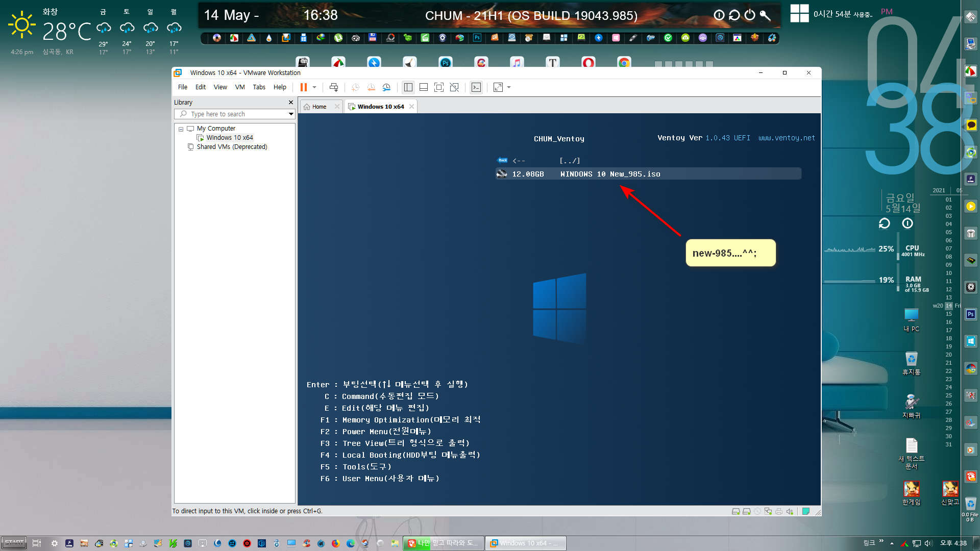Open the music app icon in the desktop dock

click(x=517, y=62)
